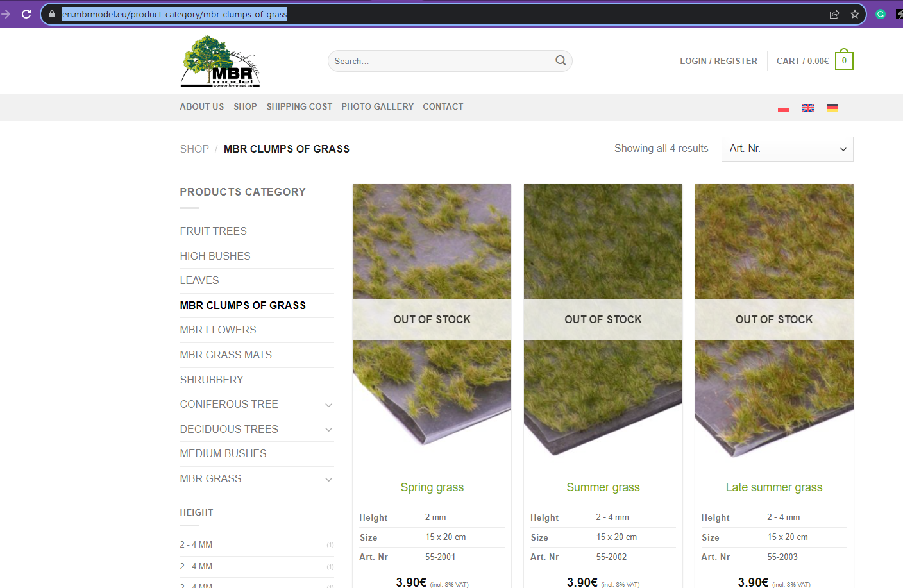Open the Leaves category
This screenshot has width=903, height=588.
[199, 280]
